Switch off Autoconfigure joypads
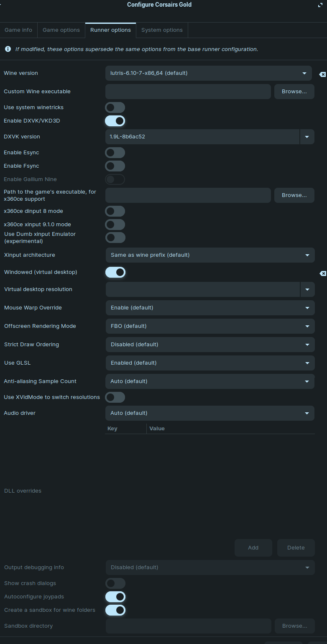This screenshot has height=644, width=327. (x=115, y=597)
